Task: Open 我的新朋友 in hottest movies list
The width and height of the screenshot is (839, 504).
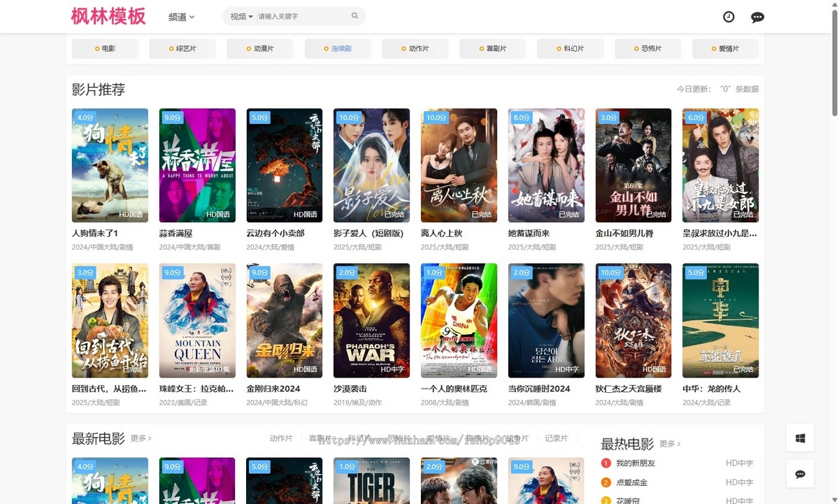Action: 636,463
